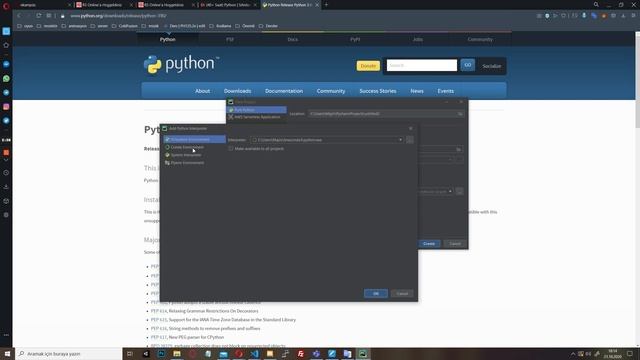Screen dimensions: 640x360
Task: Select Conda Environment in interpreter list
Action: pyautogui.click(x=187, y=147)
